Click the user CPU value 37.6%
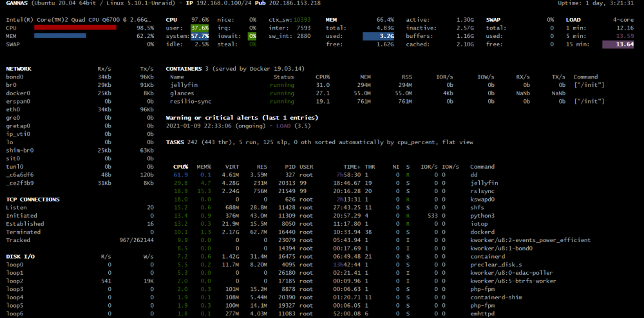This screenshot has height=318, width=644. click(x=200, y=28)
